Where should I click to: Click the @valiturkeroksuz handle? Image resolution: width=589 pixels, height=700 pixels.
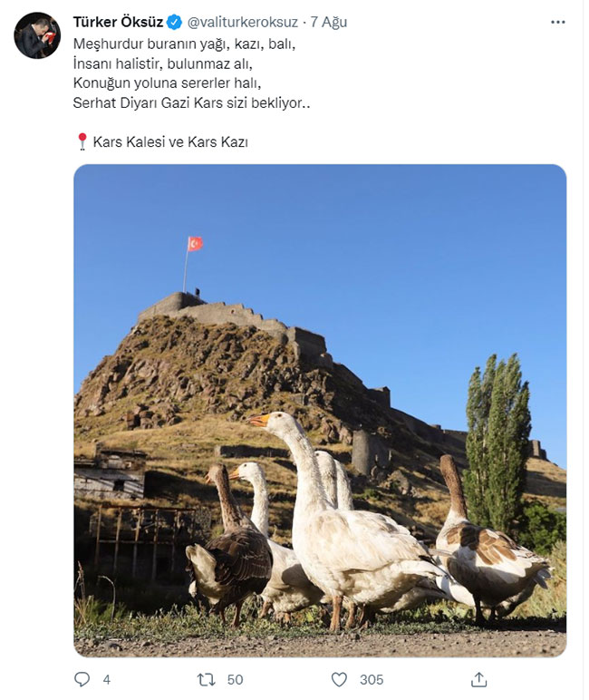(x=242, y=22)
